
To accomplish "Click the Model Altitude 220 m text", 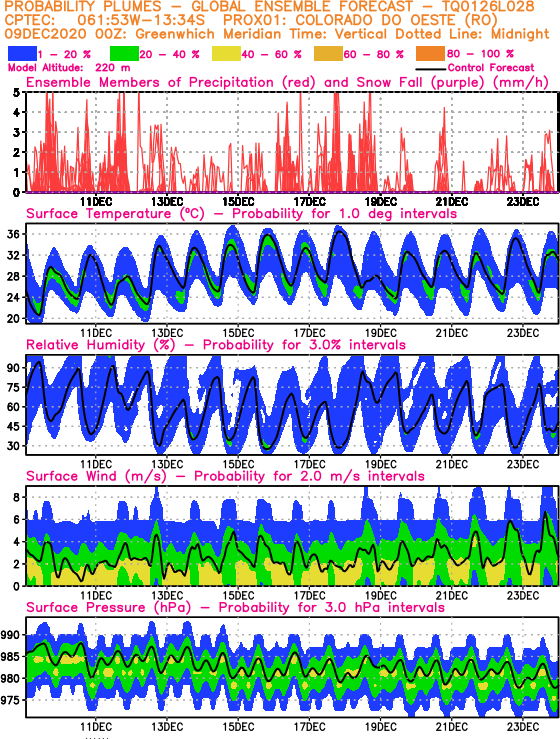I will point(69,67).
